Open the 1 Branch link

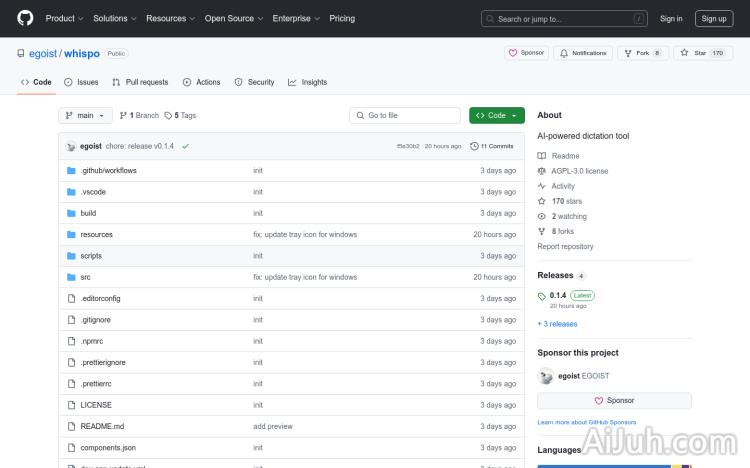pyautogui.click(x=139, y=115)
